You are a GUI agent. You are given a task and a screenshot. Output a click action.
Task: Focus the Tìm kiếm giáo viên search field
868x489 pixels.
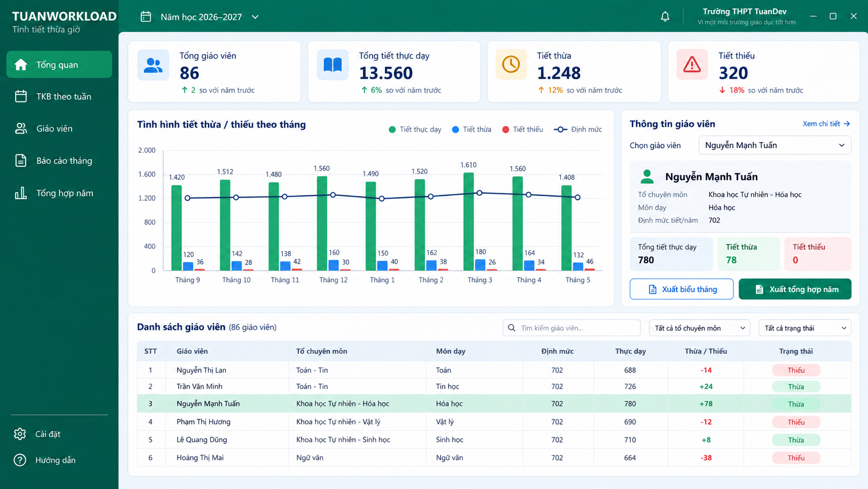click(x=572, y=328)
